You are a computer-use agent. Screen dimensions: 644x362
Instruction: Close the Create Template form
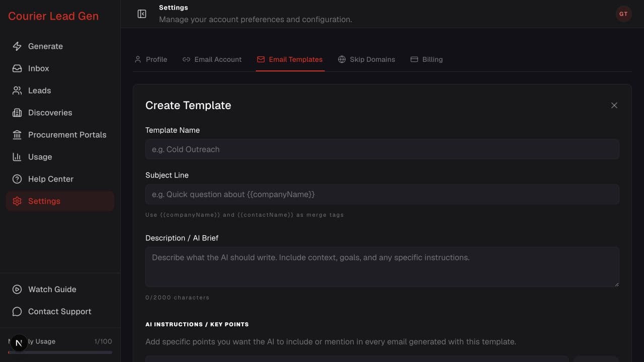tap(614, 105)
